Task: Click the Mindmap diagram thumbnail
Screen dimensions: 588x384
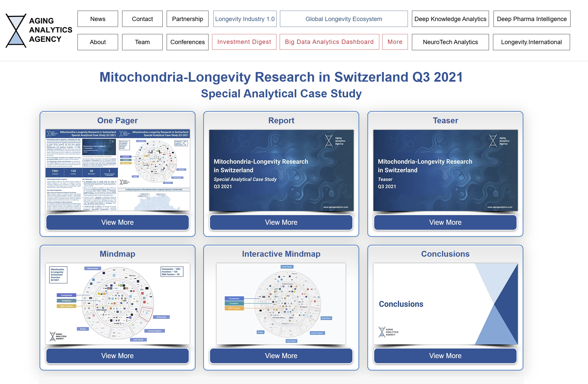Action: [118, 304]
